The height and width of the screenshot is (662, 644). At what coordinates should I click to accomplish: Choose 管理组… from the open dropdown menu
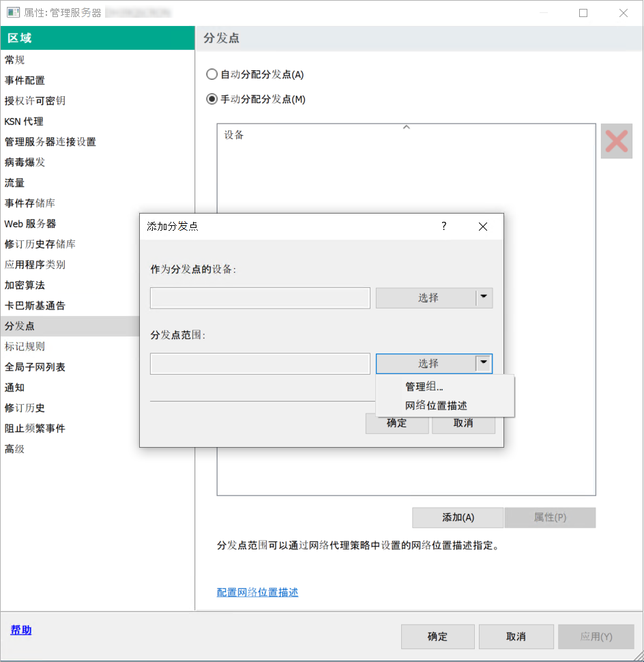(x=423, y=386)
